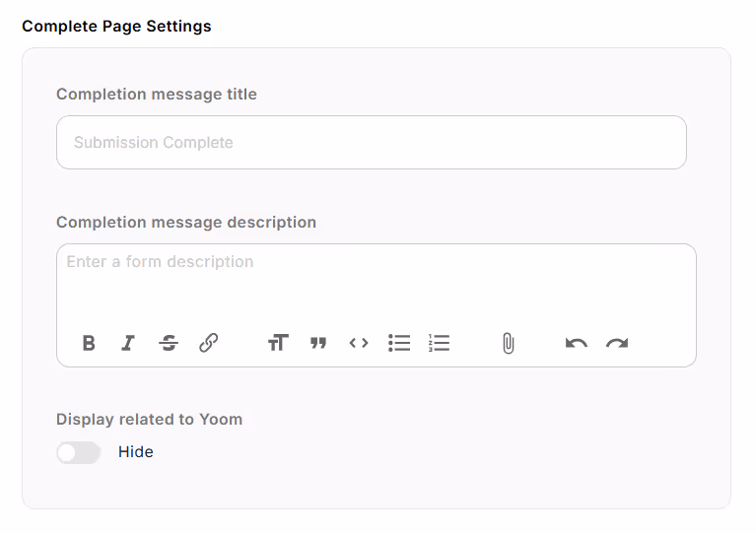Insert a block quote
The height and width of the screenshot is (534, 756).
coord(318,343)
